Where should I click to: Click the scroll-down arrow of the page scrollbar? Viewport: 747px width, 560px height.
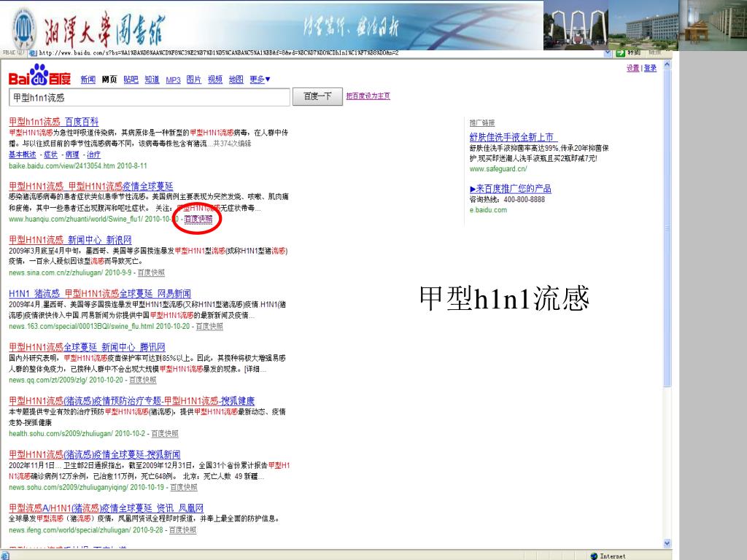tap(667, 543)
